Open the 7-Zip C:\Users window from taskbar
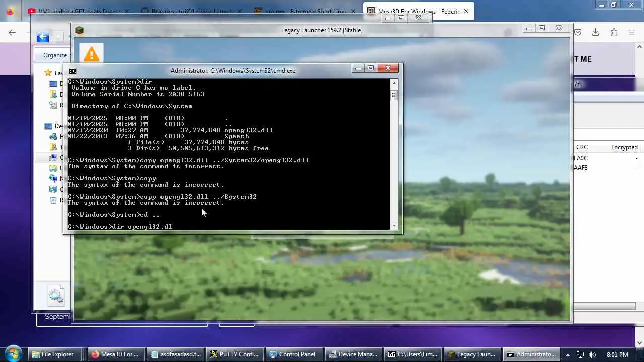644x362 pixels. point(413,354)
